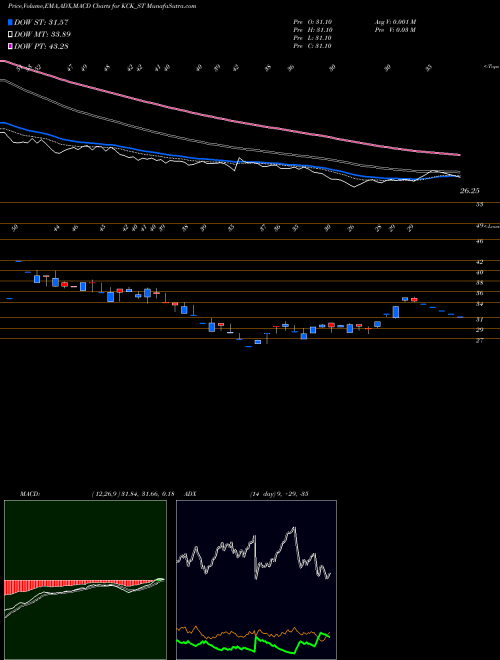Viewport: 500px width, 660px height.
Task: Select the 'DOW MT: 33.89' legend label
Action: tap(42, 34)
